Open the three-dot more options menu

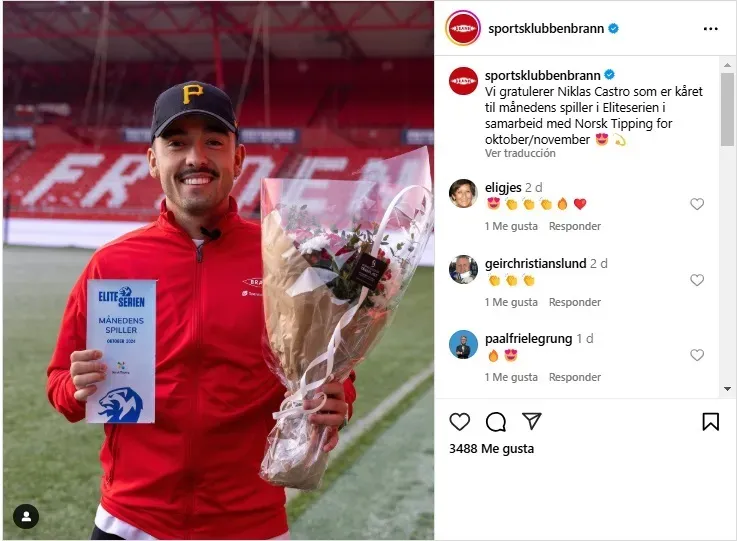click(710, 29)
